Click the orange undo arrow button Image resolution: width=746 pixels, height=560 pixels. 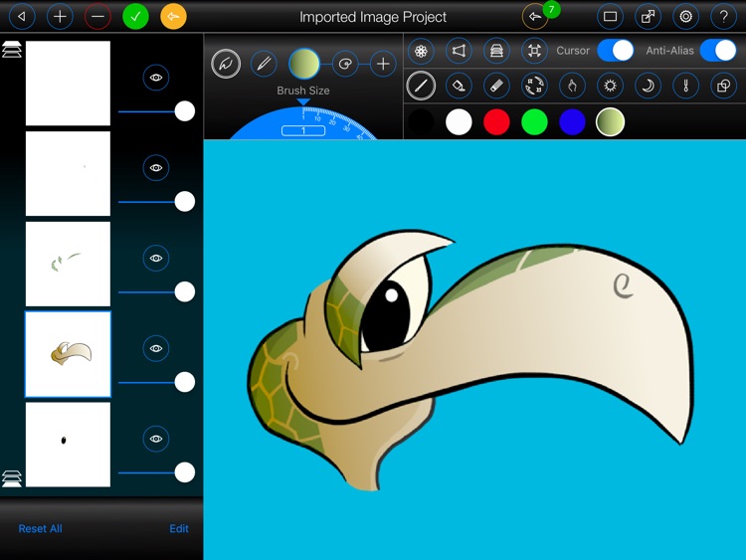pyautogui.click(x=173, y=17)
